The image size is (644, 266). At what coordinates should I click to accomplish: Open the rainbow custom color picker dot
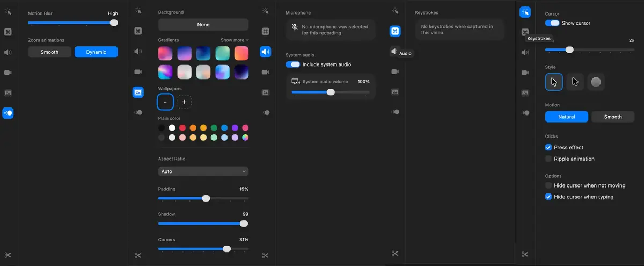tap(245, 138)
